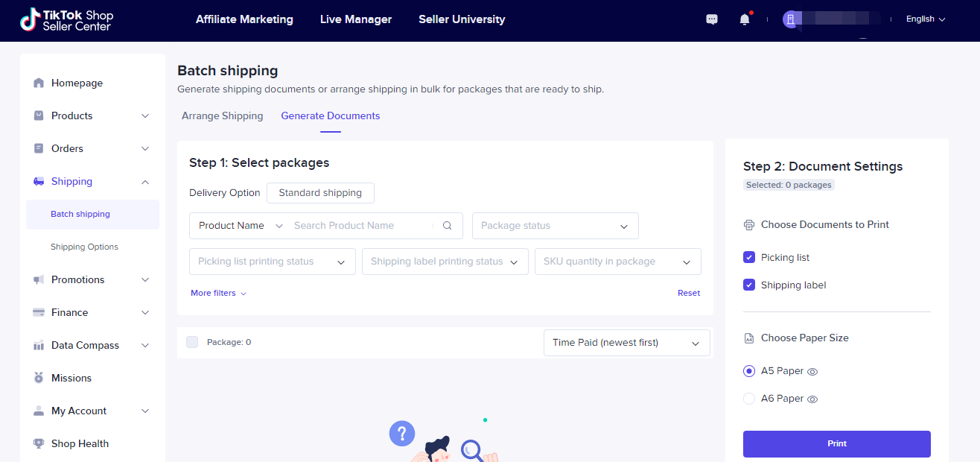Viewport: 980px width, 462px height.
Task: Open the Package status dropdown
Action: [555, 226]
